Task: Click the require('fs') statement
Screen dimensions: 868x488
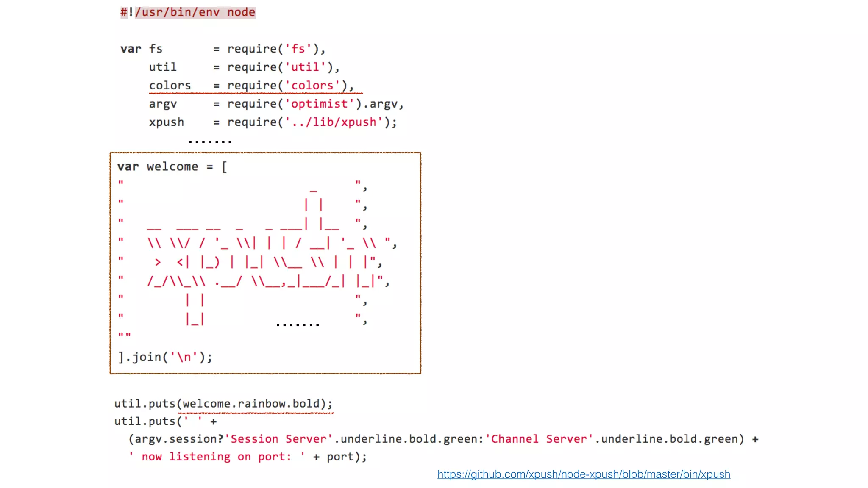Action: pos(276,49)
